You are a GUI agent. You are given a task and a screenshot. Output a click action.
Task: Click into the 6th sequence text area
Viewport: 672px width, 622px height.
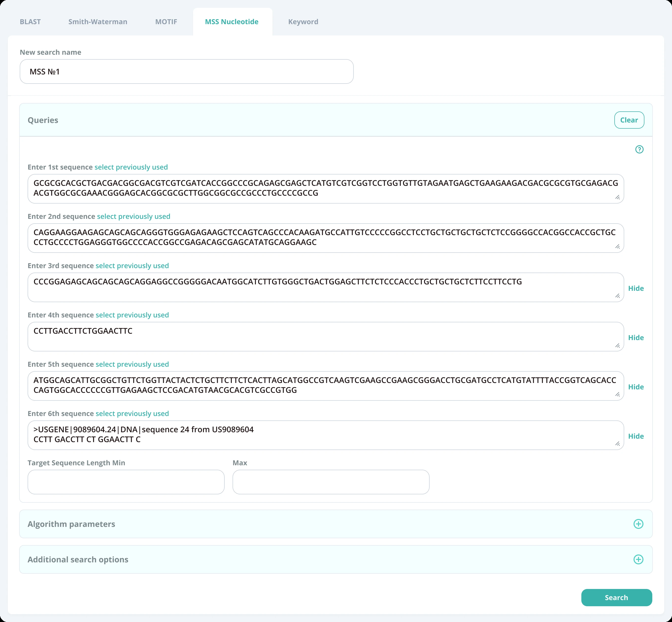click(326, 435)
